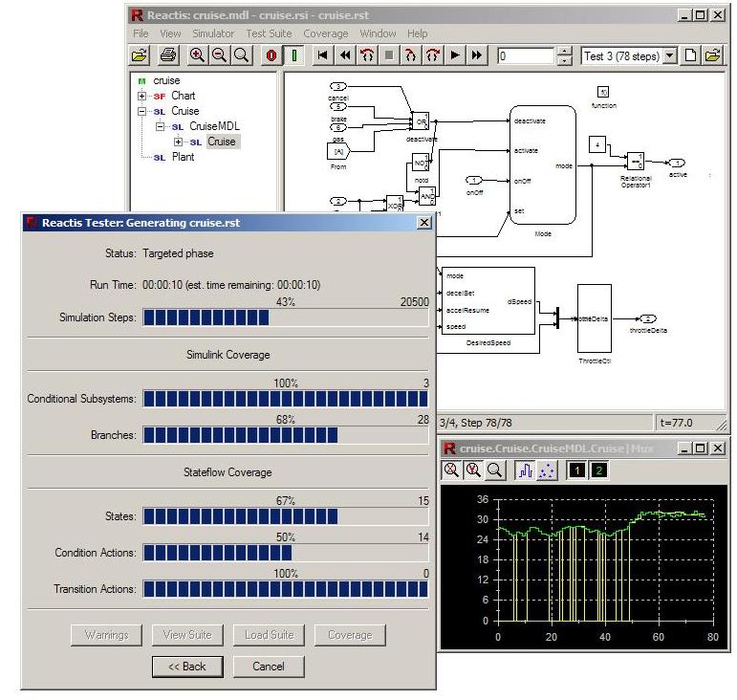Click the Branches coverage progress bar
The width and height of the screenshot is (737, 700).
coord(286,435)
